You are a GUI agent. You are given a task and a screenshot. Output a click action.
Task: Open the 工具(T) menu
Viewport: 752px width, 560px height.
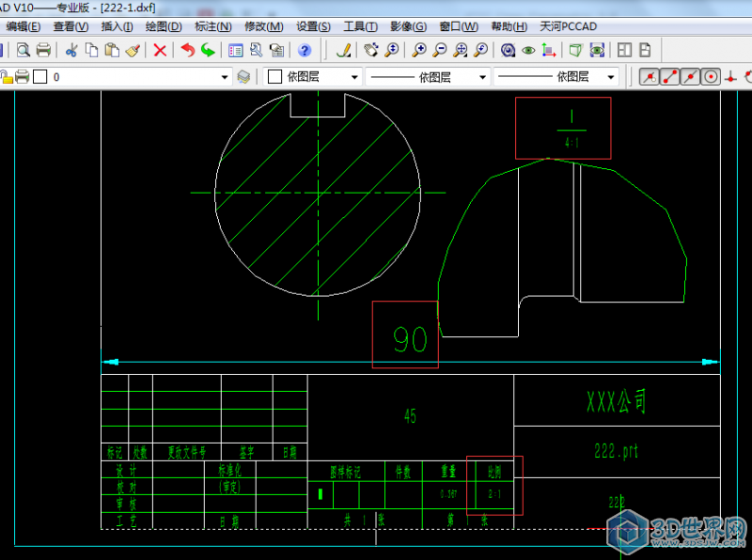click(x=360, y=26)
